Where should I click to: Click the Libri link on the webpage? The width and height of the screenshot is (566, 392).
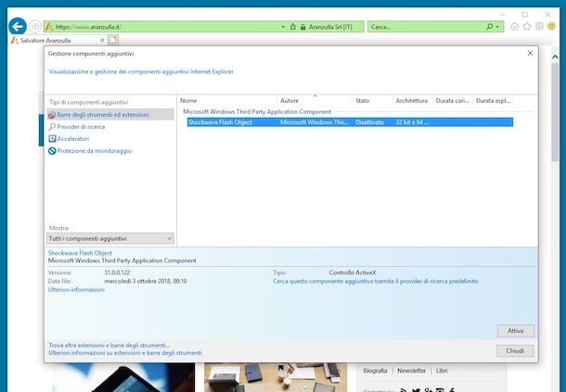tap(442, 371)
